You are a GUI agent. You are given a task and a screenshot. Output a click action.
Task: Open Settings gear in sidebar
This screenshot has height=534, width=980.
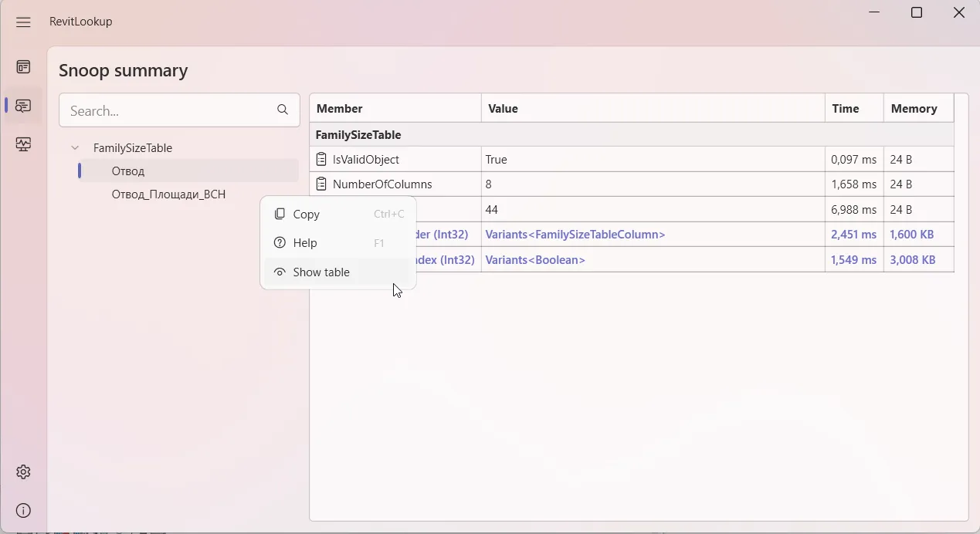coord(23,471)
